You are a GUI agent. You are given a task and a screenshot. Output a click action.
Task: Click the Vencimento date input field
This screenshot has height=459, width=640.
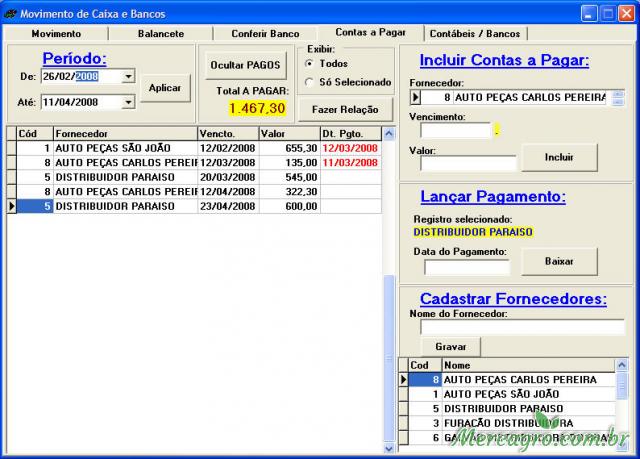(456, 130)
